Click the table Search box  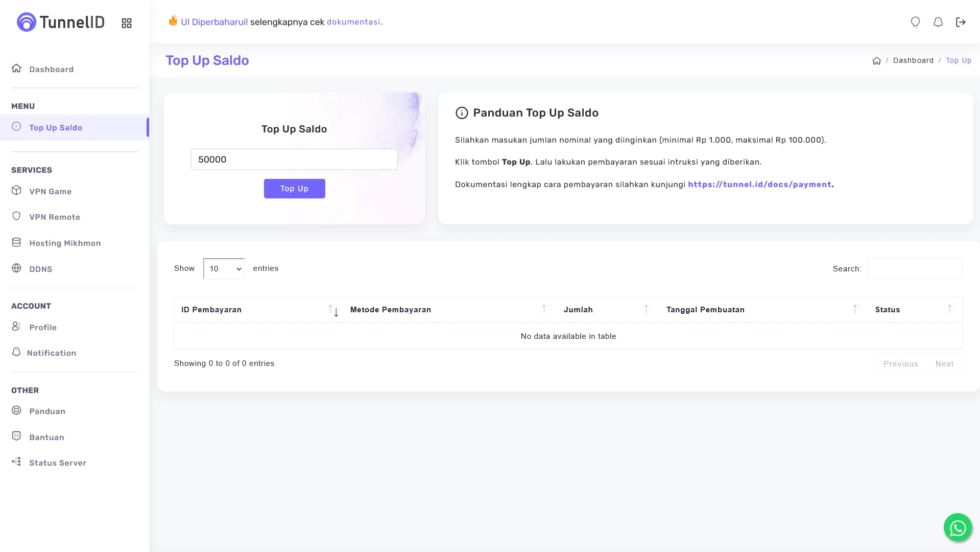tap(915, 269)
